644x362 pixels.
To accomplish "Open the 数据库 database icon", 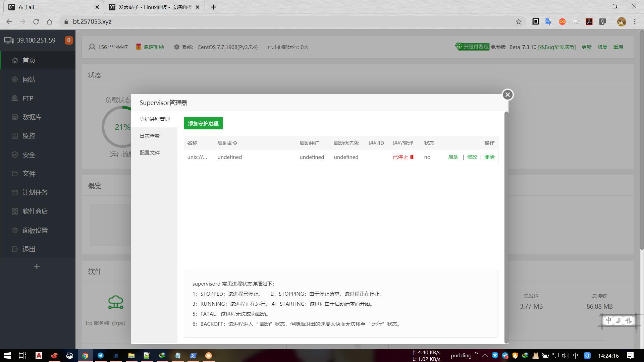I will [15, 117].
